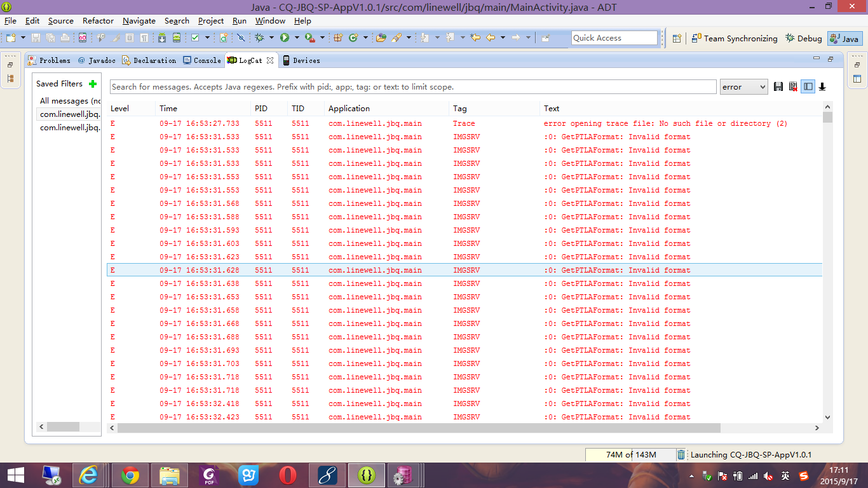Image resolution: width=868 pixels, height=488 pixels.
Task: Click the Debug bug toolbar icon
Action: (259, 38)
